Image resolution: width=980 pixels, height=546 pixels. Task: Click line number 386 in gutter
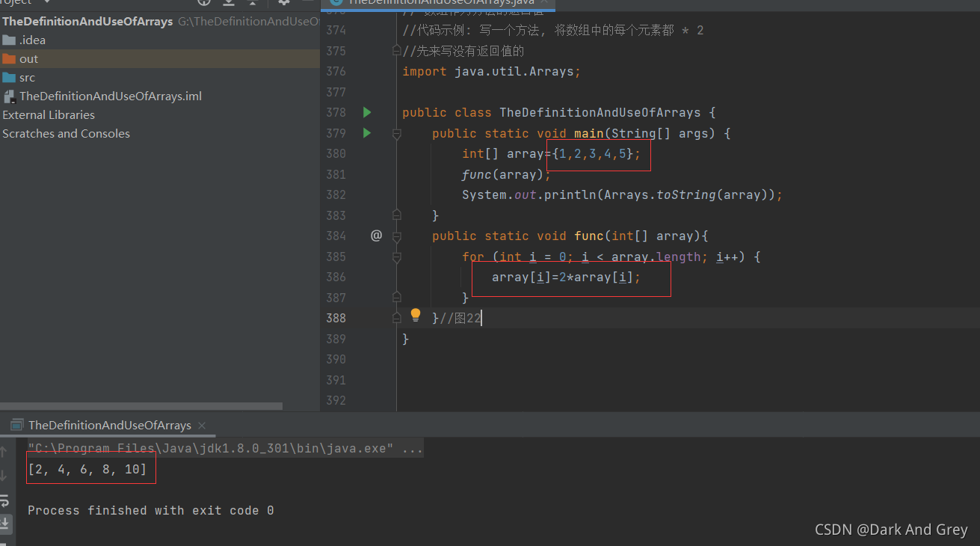[336, 277]
